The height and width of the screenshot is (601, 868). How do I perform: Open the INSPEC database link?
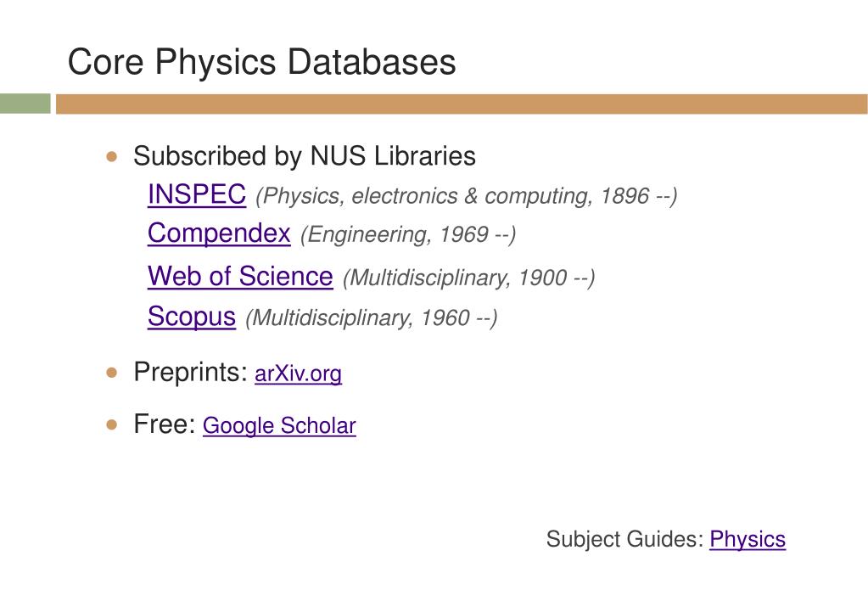(196, 194)
